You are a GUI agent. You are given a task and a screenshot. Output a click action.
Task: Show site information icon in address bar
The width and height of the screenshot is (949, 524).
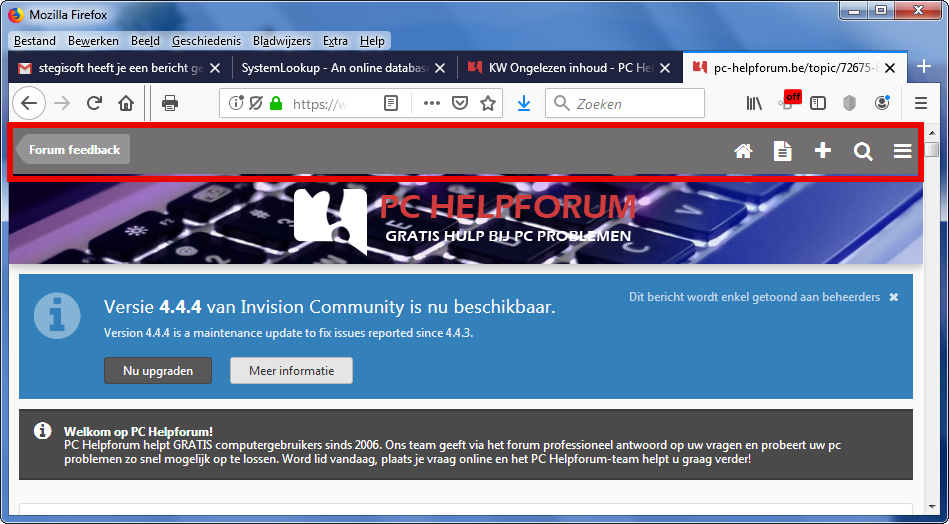click(x=235, y=103)
